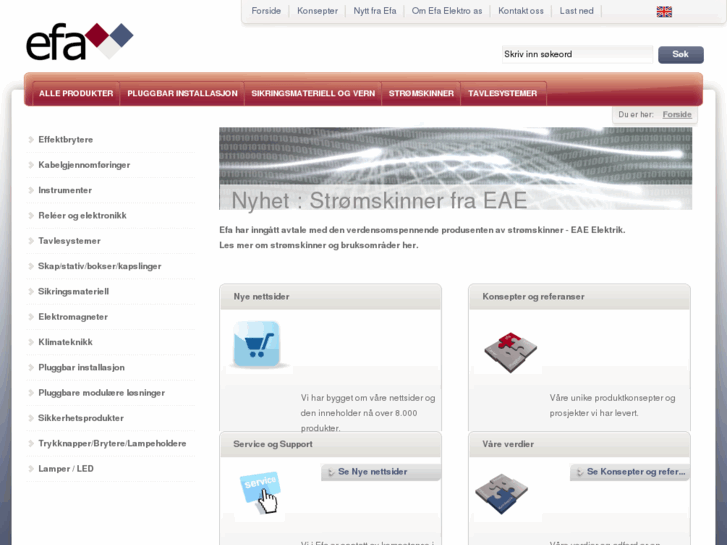The image size is (727, 545).
Task: Open Pluggbar installasjon sidebar link
Action: (81, 367)
